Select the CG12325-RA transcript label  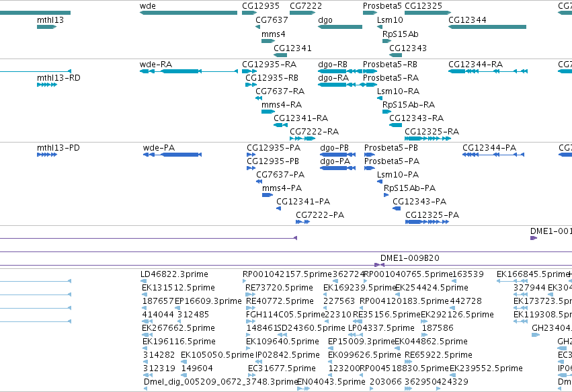coord(432,131)
